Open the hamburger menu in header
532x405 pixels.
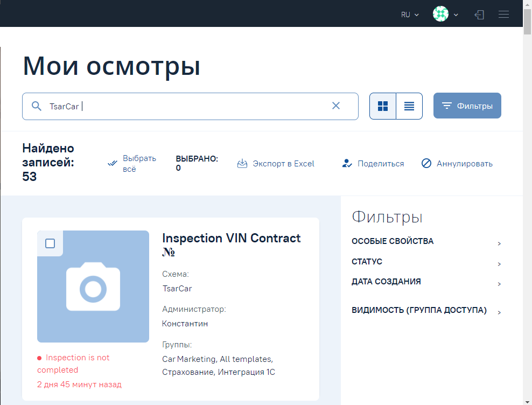[x=503, y=15]
